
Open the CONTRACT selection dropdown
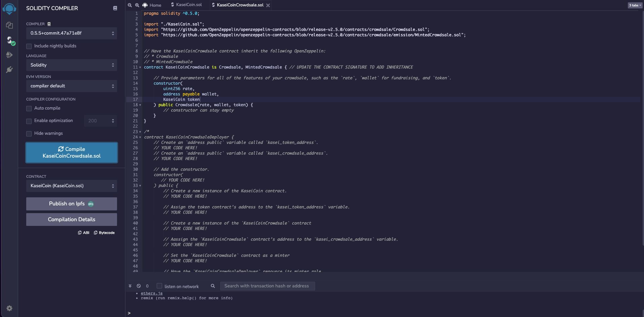(71, 186)
